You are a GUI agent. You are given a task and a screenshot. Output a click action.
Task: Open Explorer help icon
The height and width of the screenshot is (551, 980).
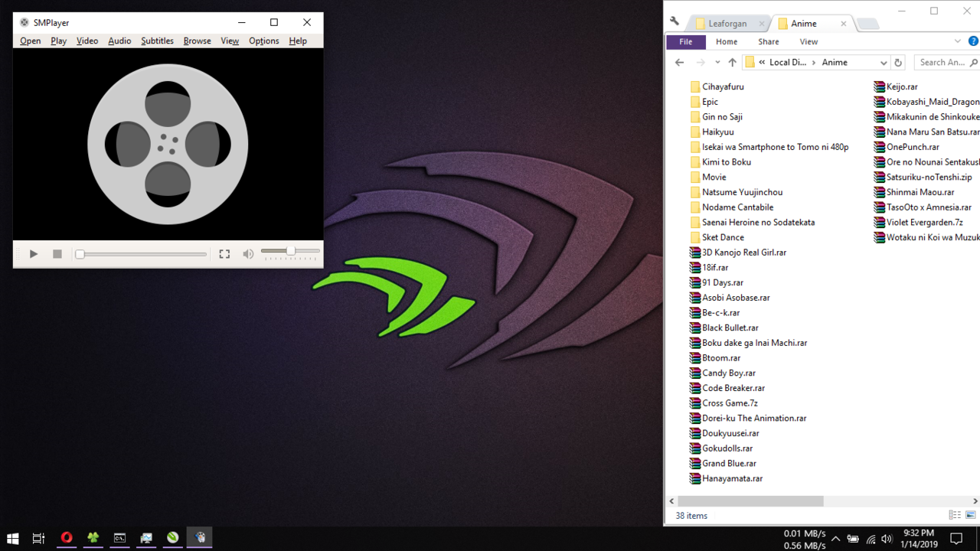(x=973, y=41)
